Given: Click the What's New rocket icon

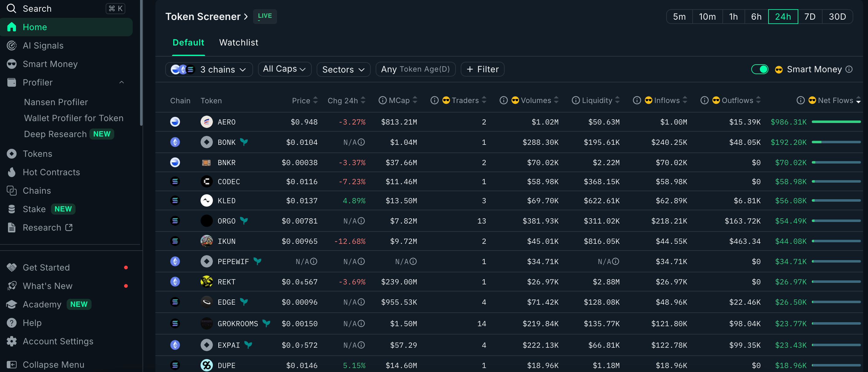Looking at the screenshot, I should point(12,286).
